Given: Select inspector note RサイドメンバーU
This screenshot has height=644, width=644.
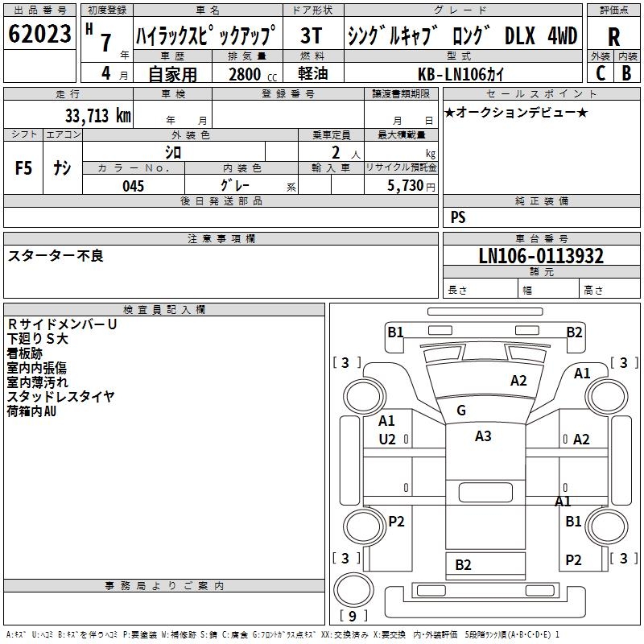Looking at the screenshot, I should tap(62, 324).
